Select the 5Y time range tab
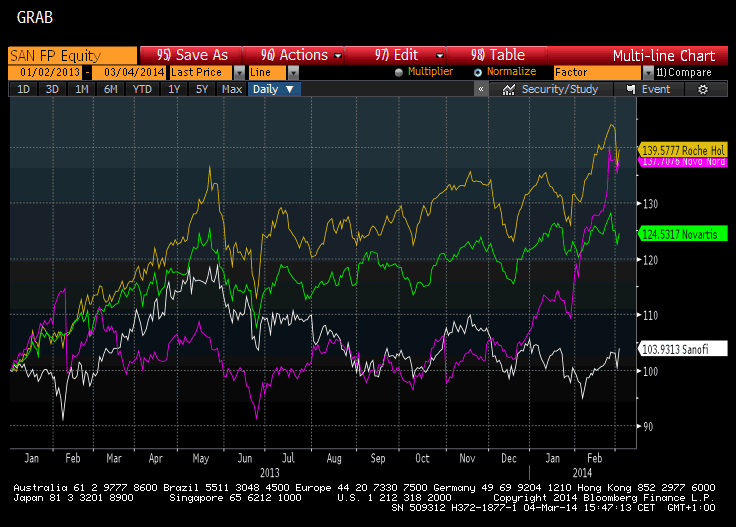Viewport: 736px width, 527px height. point(202,89)
